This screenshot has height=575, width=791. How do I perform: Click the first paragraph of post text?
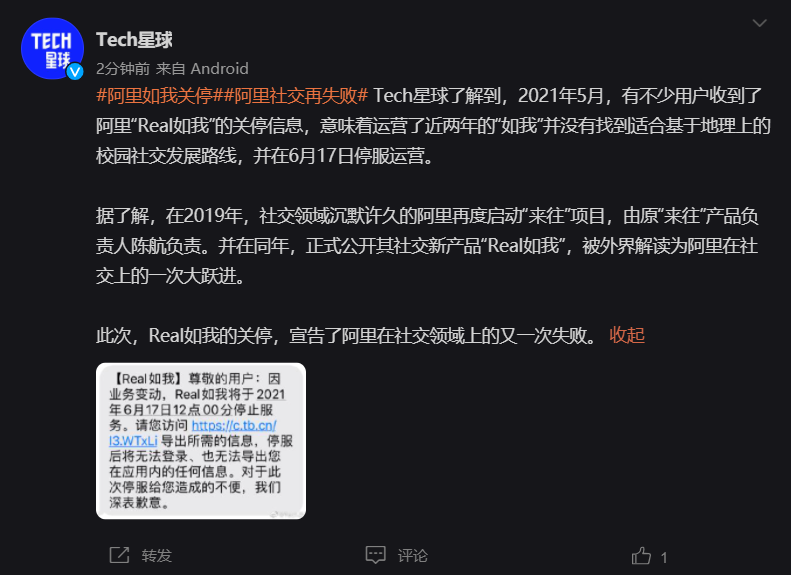[433, 125]
